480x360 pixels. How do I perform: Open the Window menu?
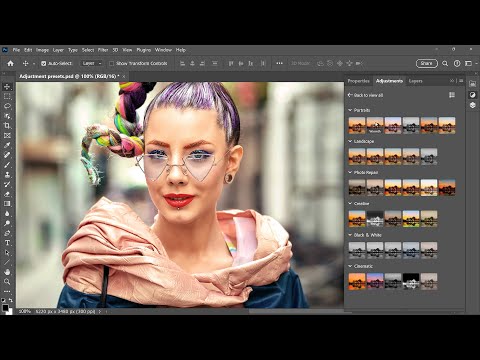pyautogui.click(x=163, y=50)
